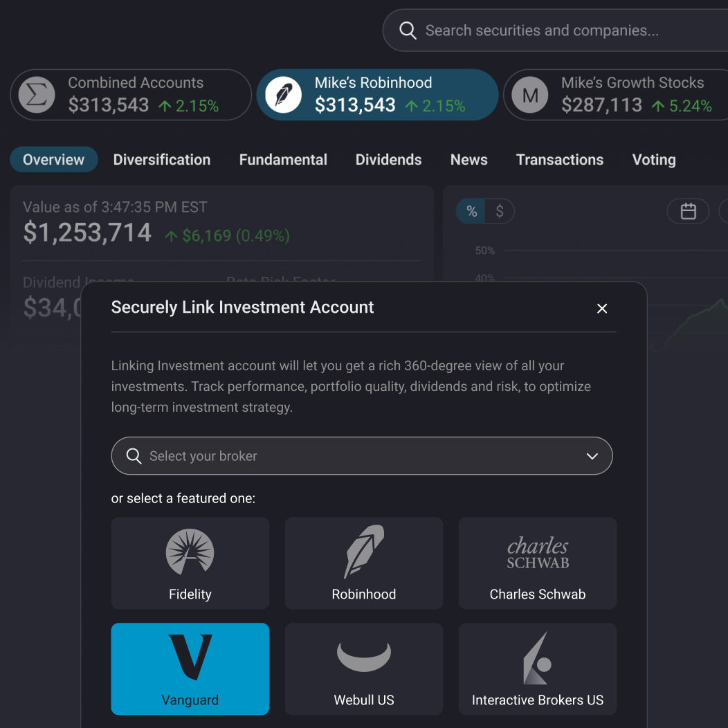Open the Diversification tab
728x728 pixels.
click(x=161, y=159)
